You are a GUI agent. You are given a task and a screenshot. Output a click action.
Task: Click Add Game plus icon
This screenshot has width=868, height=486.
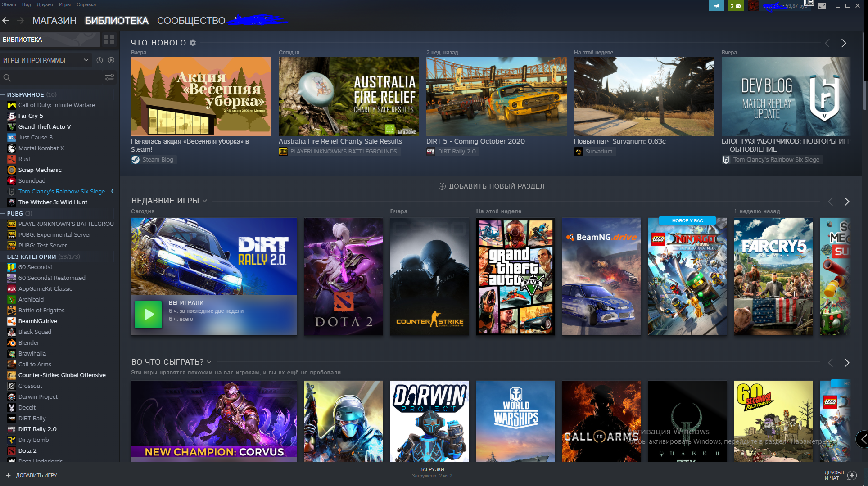(8, 475)
